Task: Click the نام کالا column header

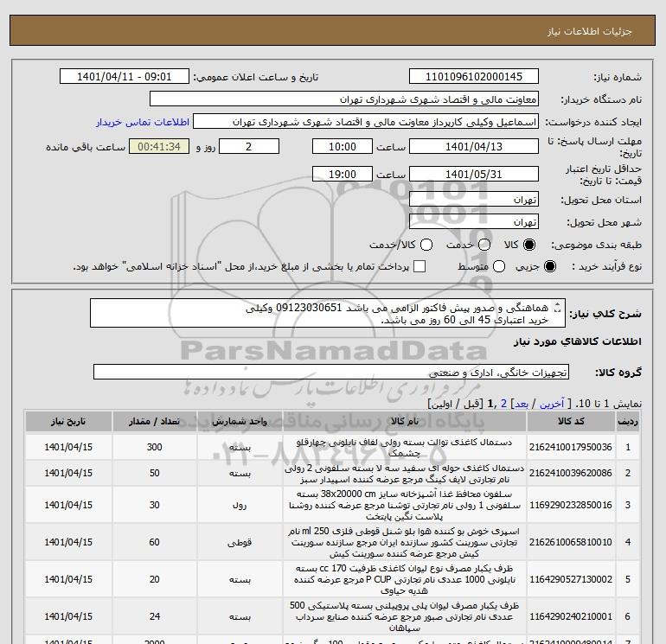Action: point(405,422)
